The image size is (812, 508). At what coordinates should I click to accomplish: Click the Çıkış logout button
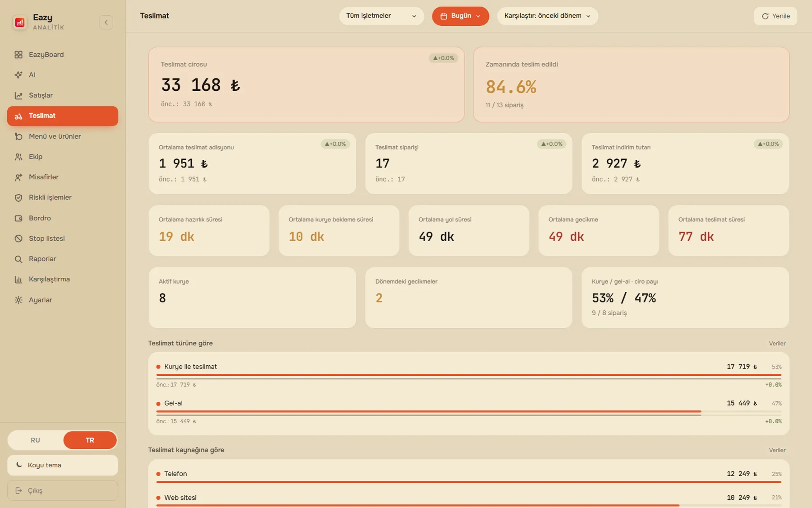(x=63, y=490)
